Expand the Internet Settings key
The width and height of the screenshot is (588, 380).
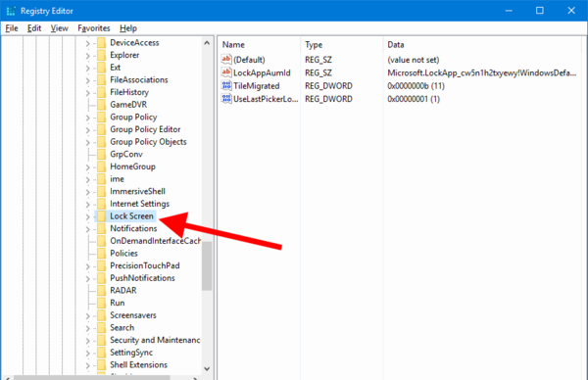pos(87,205)
